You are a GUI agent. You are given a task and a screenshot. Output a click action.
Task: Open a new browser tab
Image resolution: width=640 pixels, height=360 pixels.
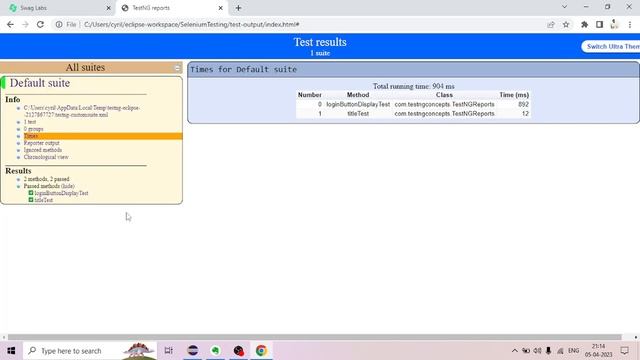pyautogui.click(x=238, y=8)
